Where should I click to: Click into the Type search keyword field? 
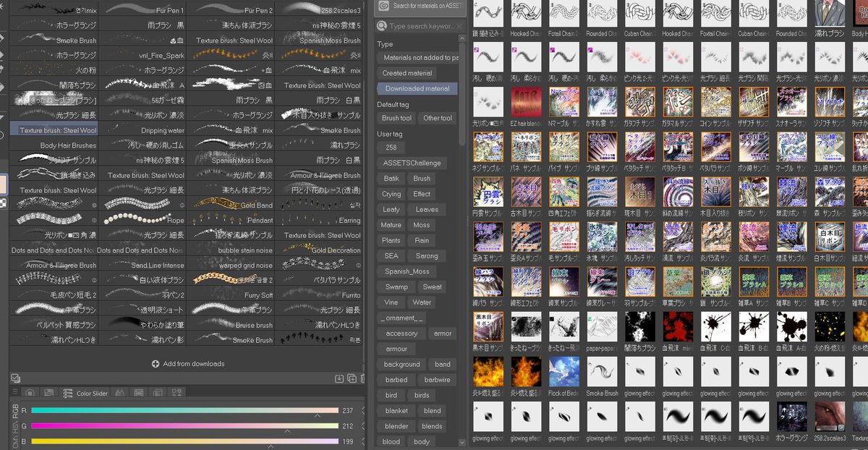[421, 26]
